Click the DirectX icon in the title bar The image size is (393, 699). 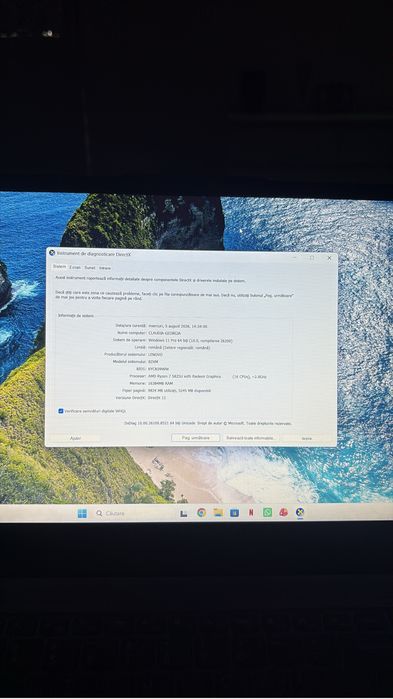pos(52,253)
